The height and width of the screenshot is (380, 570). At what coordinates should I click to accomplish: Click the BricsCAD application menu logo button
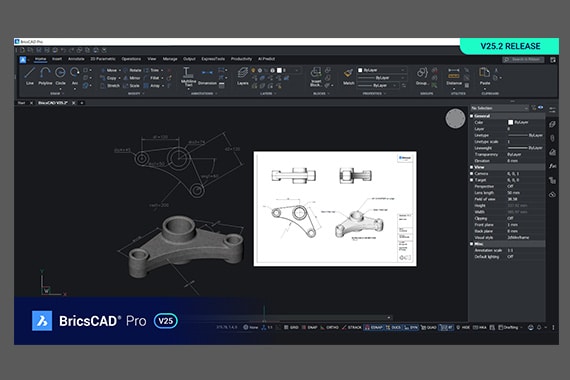coord(23,60)
